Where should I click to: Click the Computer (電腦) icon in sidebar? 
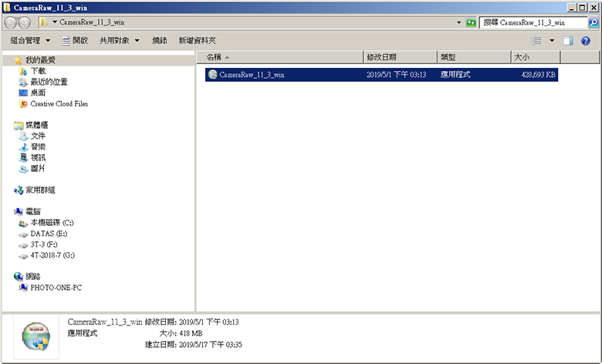[x=19, y=211]
